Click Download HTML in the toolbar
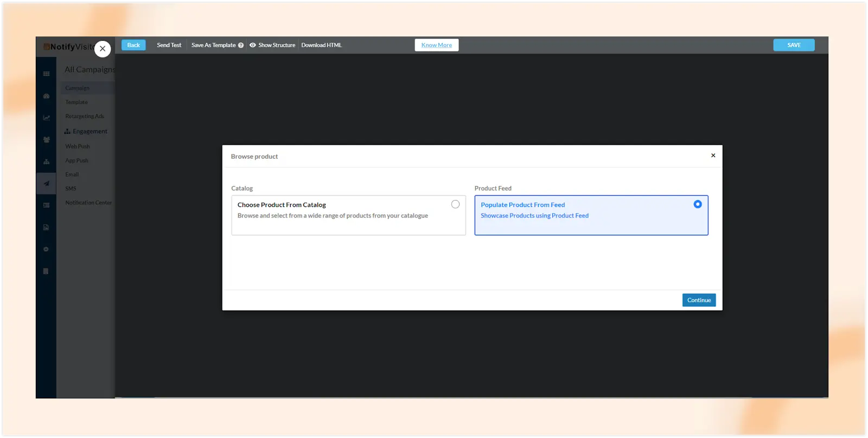This screenshot has width=868, height=438. click(x=321, y=46)
